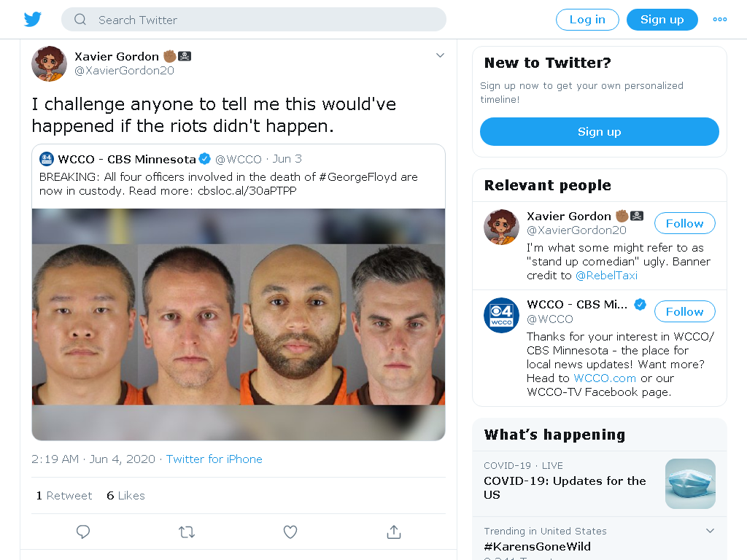Click the search magnifier icon
747x560 pixels.
click(x=80, y=20)
